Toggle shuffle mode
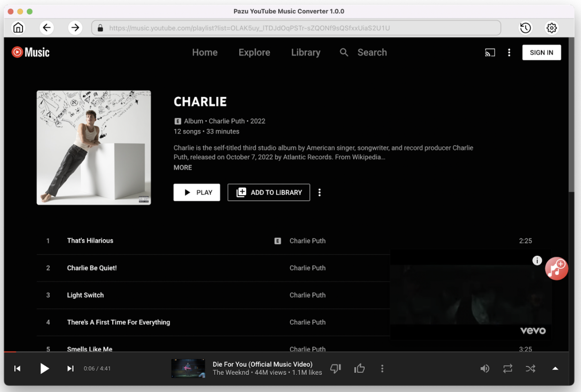581x392 pixels. pos(531,369)
